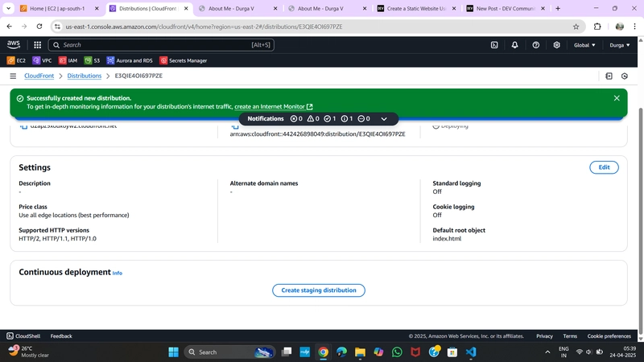Click Create staging distribution

pyautogui.click(x=319, y=290)
